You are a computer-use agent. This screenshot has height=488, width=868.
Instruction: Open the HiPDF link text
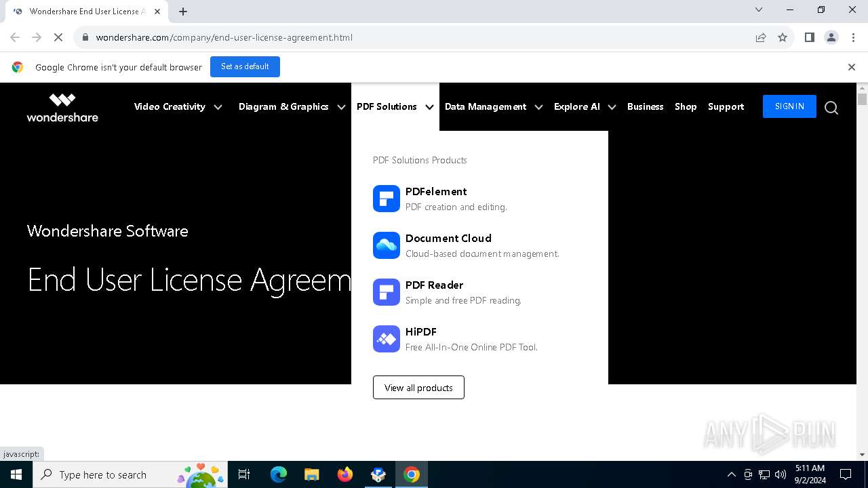tap(421, 332)
